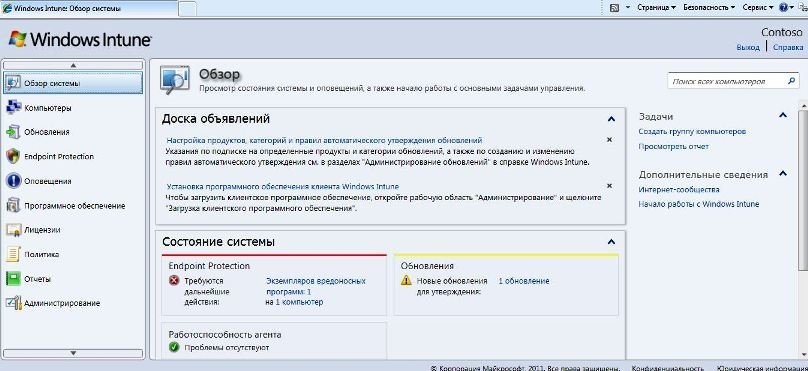Open the RSS feed dropdown arrow
808x371 pixels.
(628, 7)
